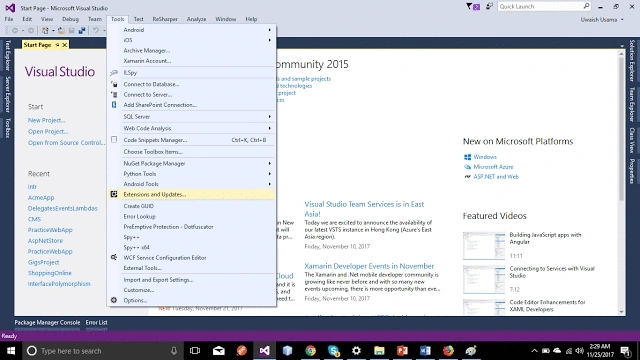The height and width of the screenshot is (360, 640).
Task: Open recent project AcmeApp
Action: (x=41, y=198)
